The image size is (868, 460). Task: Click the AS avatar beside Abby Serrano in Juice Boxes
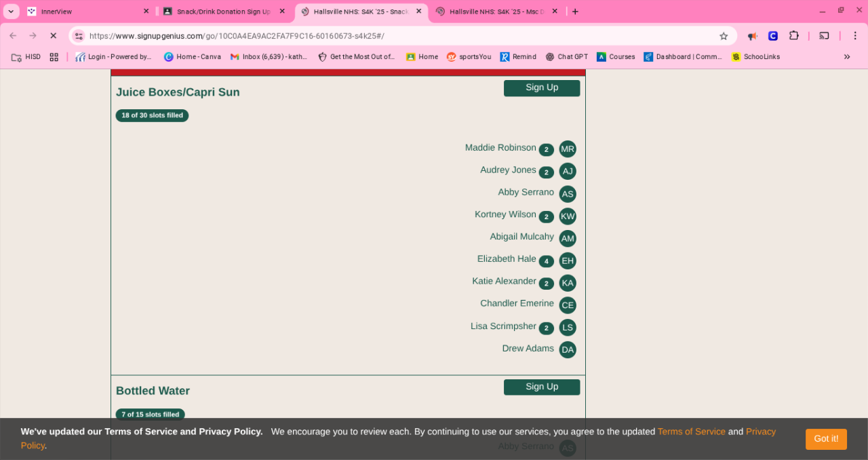[568, 194]
